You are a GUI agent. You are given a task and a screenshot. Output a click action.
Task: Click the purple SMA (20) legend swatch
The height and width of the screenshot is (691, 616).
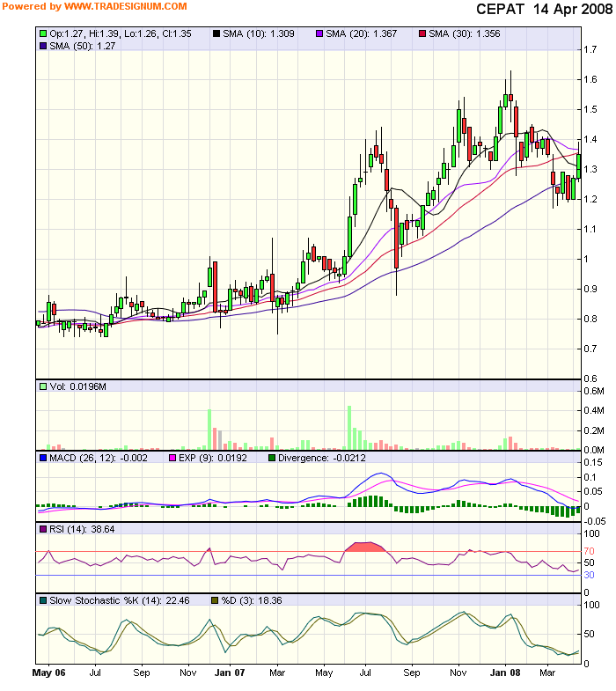[x=319, y=33]
